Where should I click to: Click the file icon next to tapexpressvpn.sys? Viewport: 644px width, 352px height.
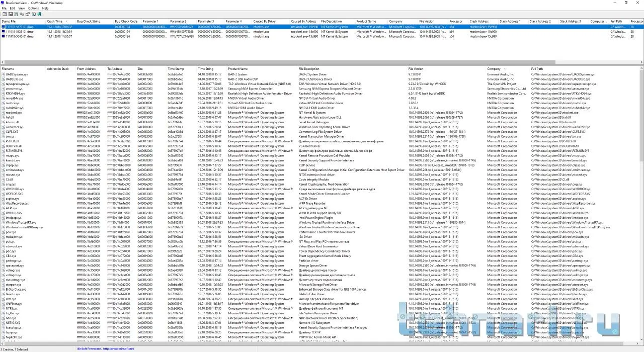pyautogui.click(x=3, y=84)
